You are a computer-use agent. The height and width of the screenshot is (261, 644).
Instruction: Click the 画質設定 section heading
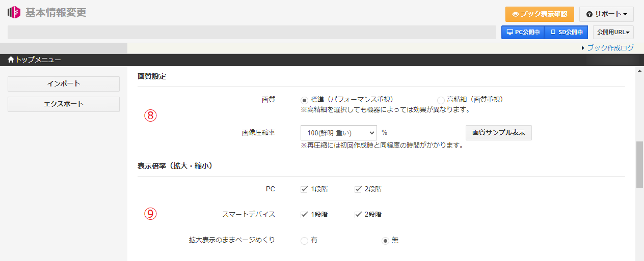point(152,77)
